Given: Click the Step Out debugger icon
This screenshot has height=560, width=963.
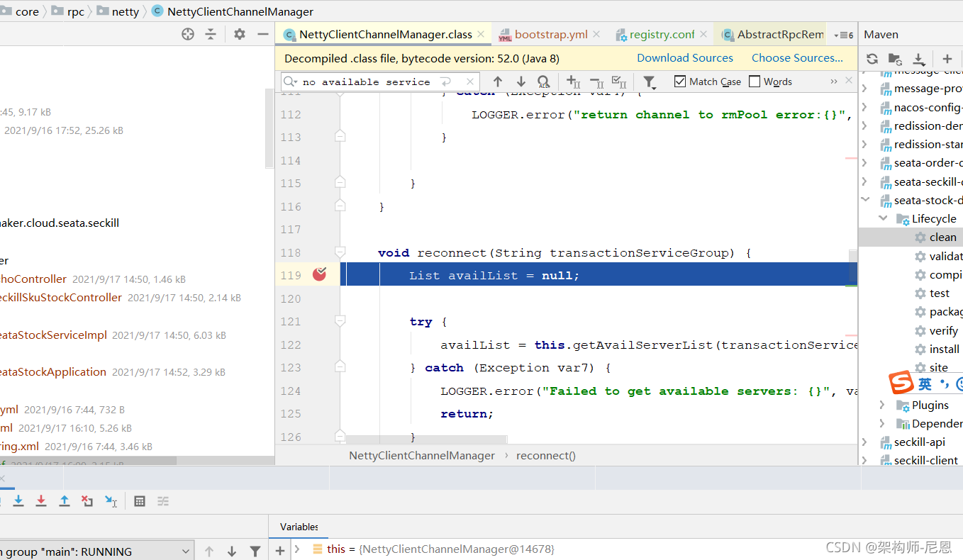Looking at the screenshot, I should click(64, 501).
